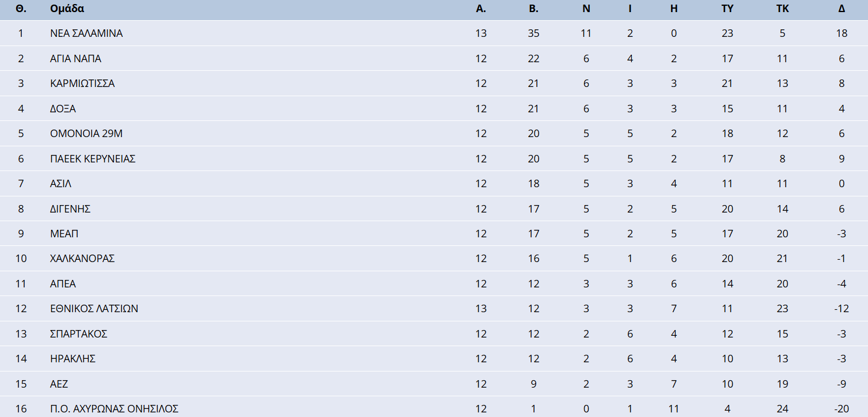Select the ΤΚ column header
This screenshot has width=868, height=417.
pos(782,9)
